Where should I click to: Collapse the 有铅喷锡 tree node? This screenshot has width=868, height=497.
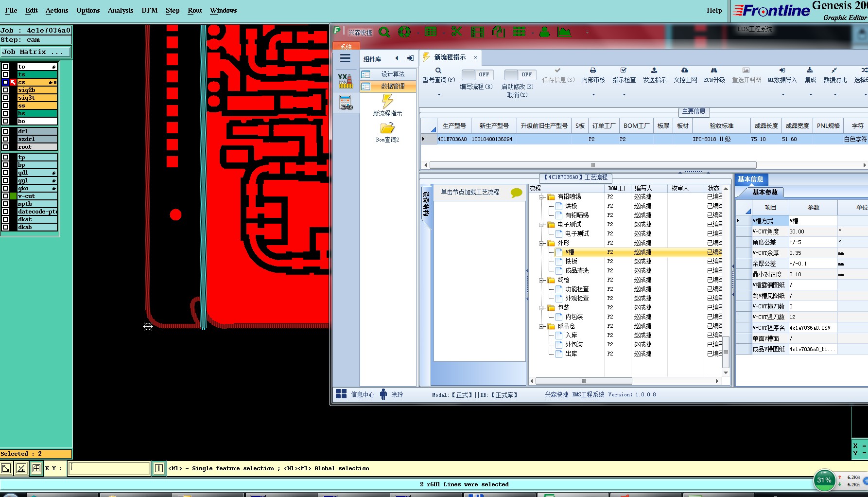541,197
